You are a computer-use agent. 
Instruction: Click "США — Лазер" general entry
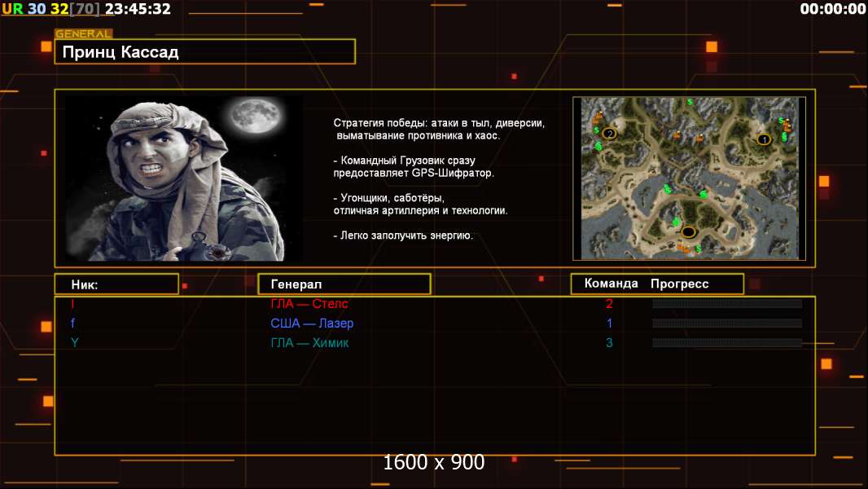click(x=312, y=323)
